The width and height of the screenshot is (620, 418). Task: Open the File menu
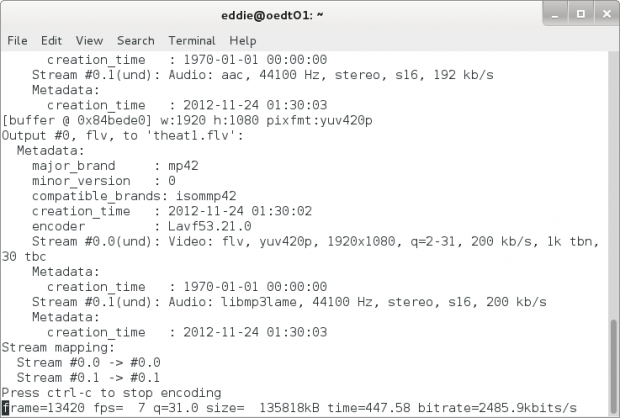[x=17, y=41]
